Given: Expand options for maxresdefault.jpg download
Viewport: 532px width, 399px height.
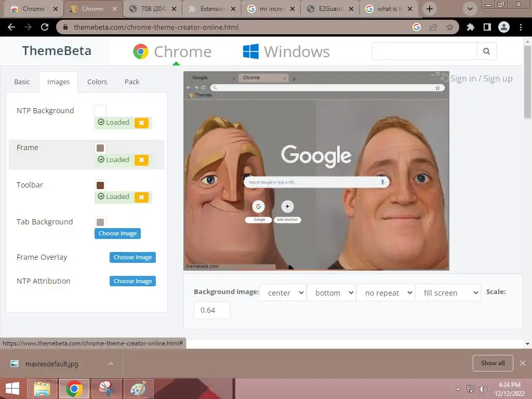Looking at the screenshot, I should (111, 364).
